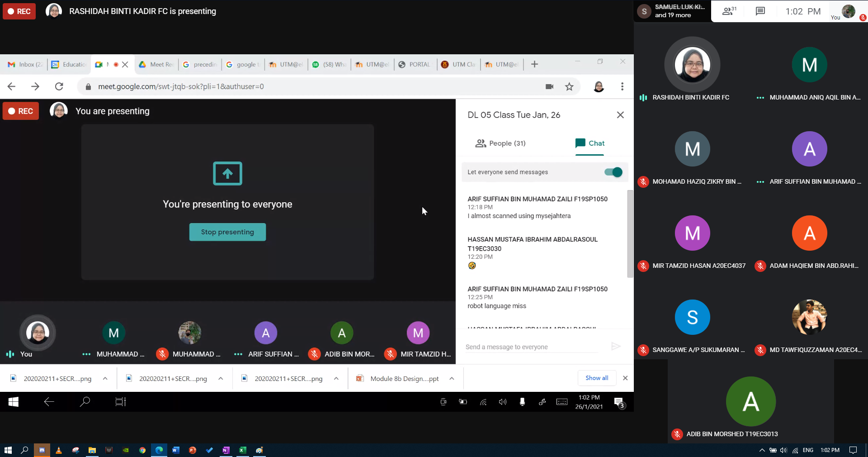Send the chat message arrow
The height and width of the screenshot is (457, 868).
[x=615, y=347]
